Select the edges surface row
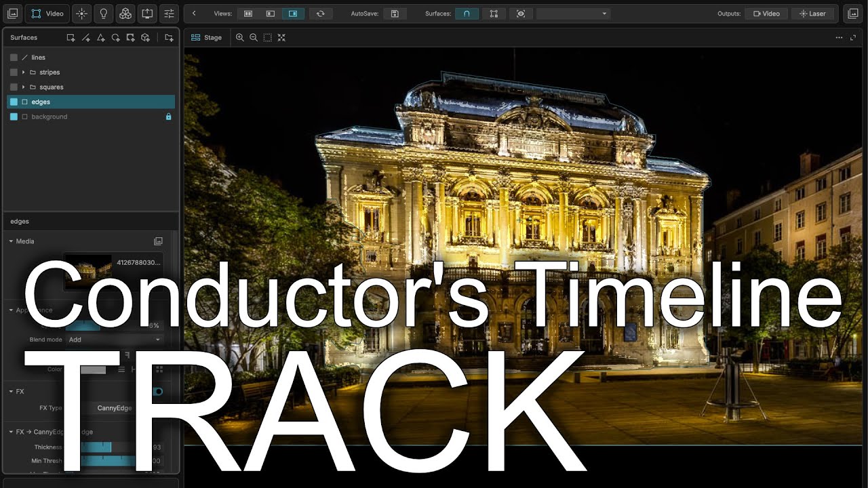 coord(91,102)
